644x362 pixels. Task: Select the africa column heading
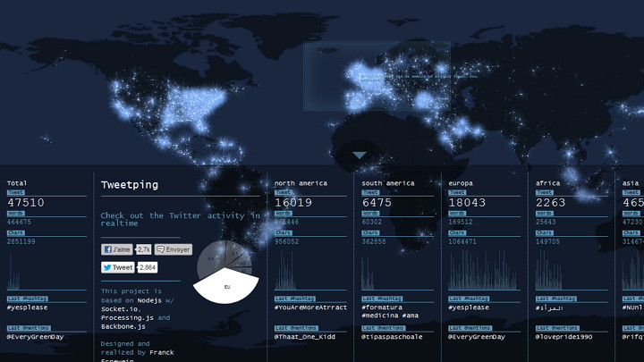pyautogui.click(x=547, y=183)
